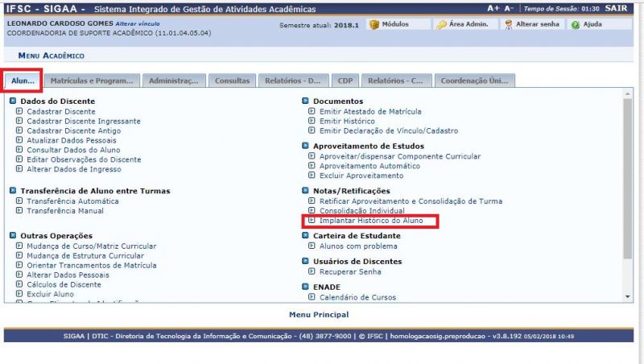Switch to the Consultas tab
Screen dimensions: 644x364
pos(232,81)
